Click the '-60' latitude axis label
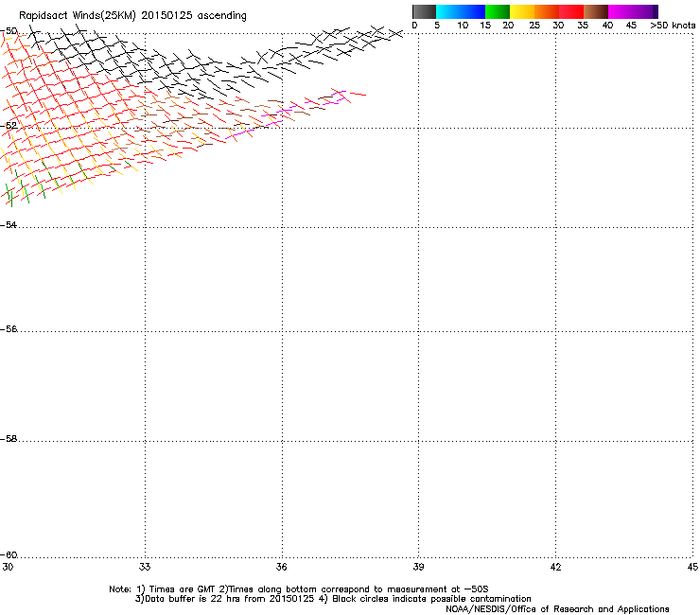The height and width of the screenshot is (615, 700). coord(9,555)
